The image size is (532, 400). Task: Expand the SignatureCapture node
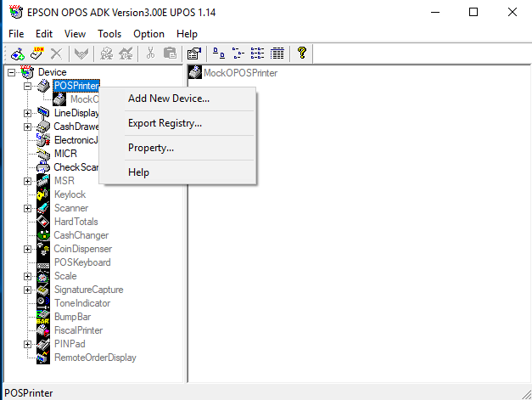tap(27, 290)
